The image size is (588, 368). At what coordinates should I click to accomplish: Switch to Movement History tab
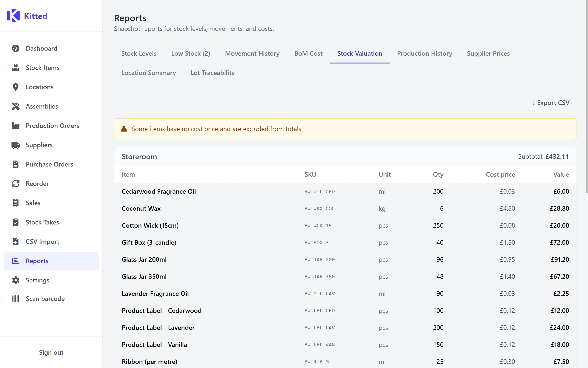click(x=252, y=54)
